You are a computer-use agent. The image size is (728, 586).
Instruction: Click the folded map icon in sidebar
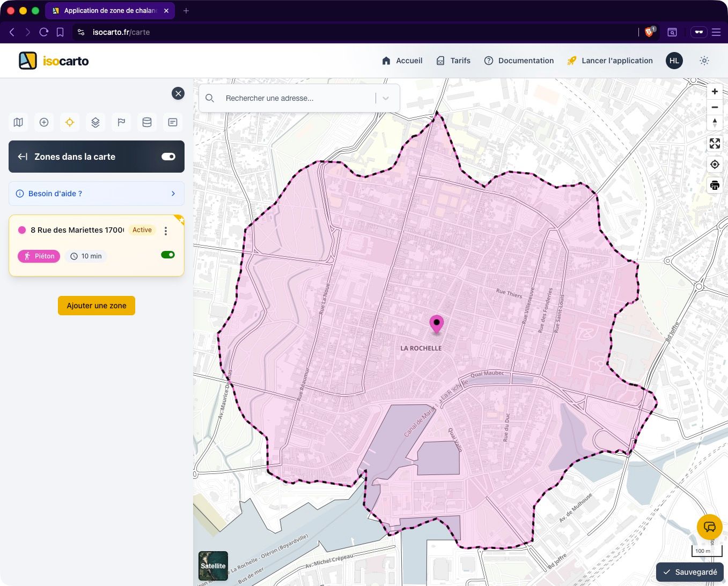click(18, 122)
